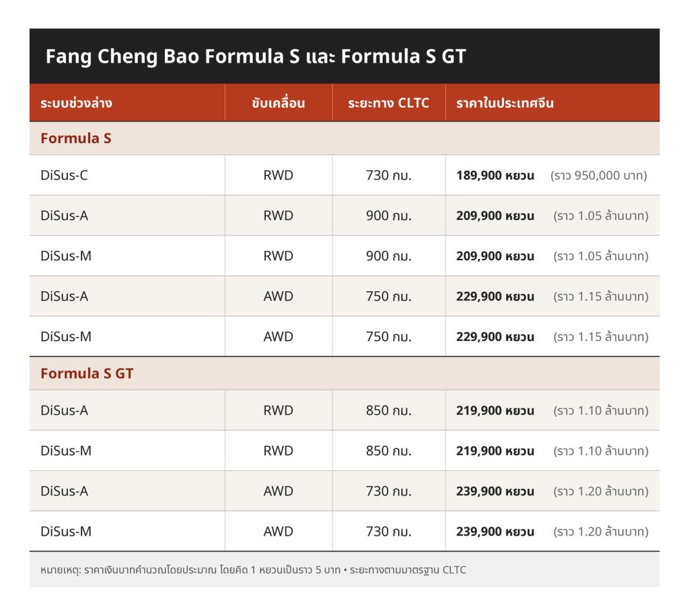The height and width of the screenshot is (616, 689).
Task: Select the ขับเคลื่อน column header
Action: point(278,103)
